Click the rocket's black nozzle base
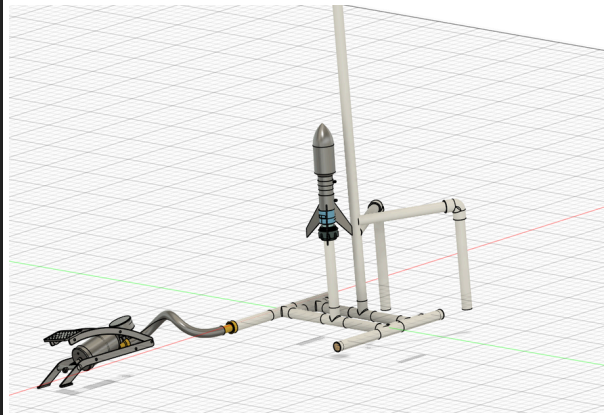608x415 pixels. coord(327,239)
